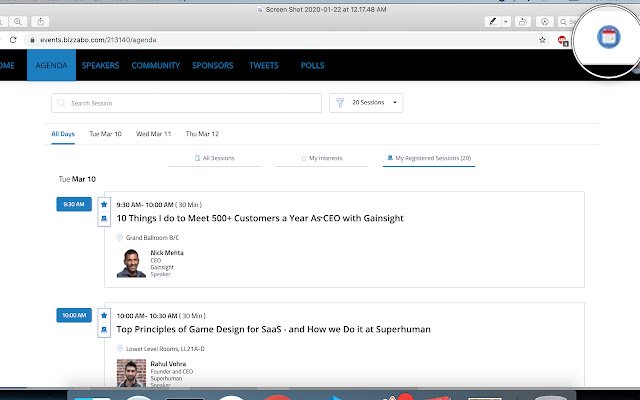This screenshot has height=400, width=640.
Task: Click the zoom in magnifier in Preview toolbar
Action: pyautogui.click(x=18, y=22)
